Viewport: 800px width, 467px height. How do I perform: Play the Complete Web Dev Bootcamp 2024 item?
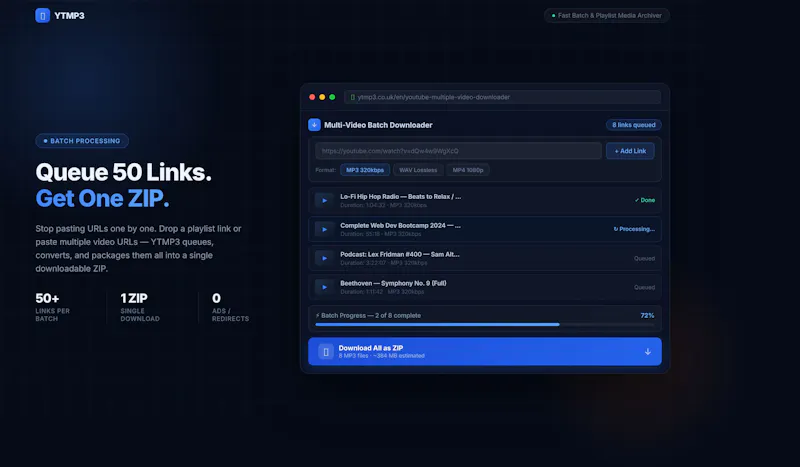tap(324, 230)
